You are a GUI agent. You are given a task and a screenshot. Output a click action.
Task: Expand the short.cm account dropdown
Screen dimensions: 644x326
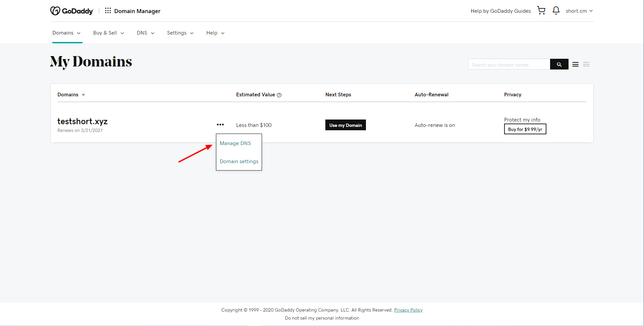point(579,11)
